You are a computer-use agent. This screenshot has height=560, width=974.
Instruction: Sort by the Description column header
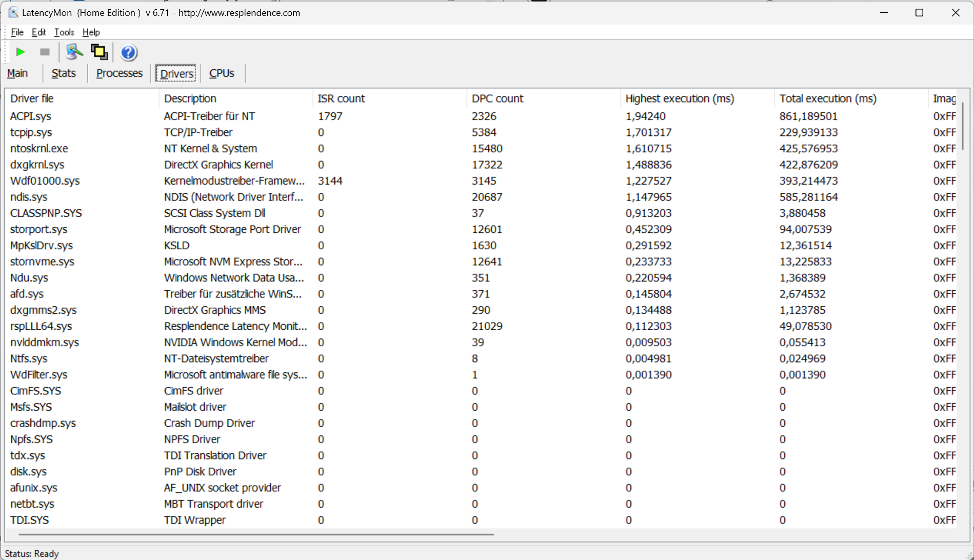tap(236, 98)
